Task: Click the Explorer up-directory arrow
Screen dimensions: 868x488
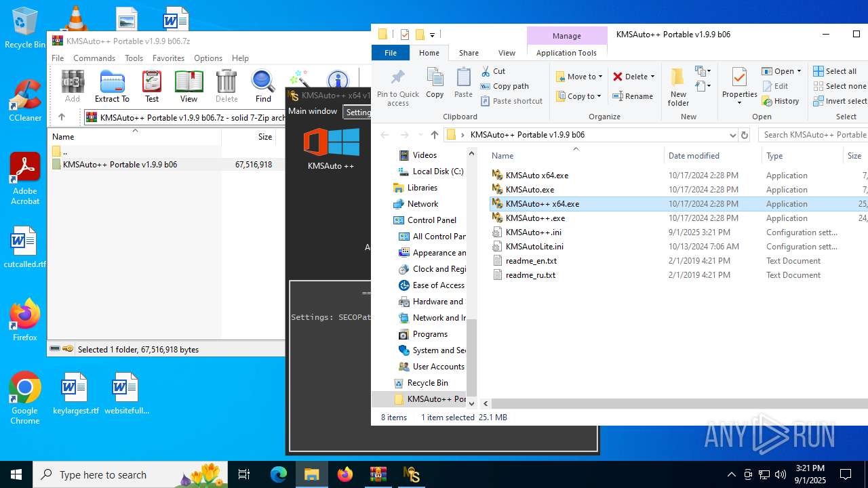Action: 435,135
